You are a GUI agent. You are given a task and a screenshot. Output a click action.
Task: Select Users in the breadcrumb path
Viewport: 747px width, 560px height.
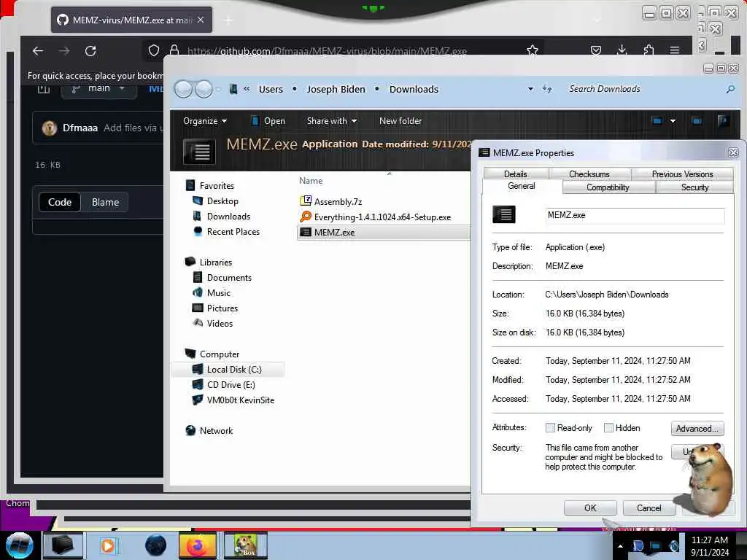tap(271, 89)
